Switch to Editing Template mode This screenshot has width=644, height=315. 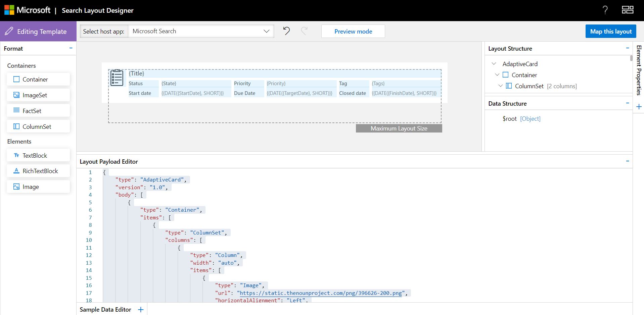[x=38, y=31]
